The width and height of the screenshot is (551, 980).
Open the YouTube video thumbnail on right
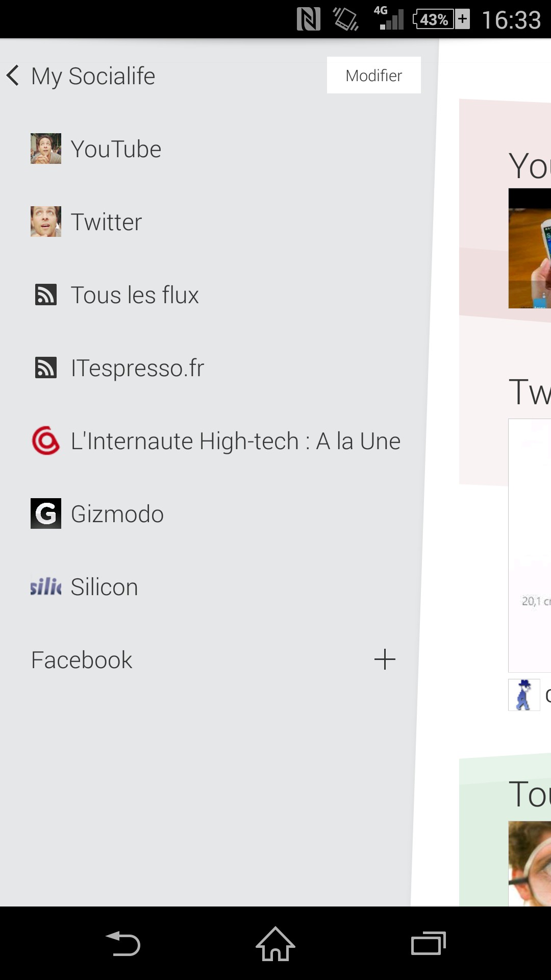pyautogui.click(x=531, y=249)
